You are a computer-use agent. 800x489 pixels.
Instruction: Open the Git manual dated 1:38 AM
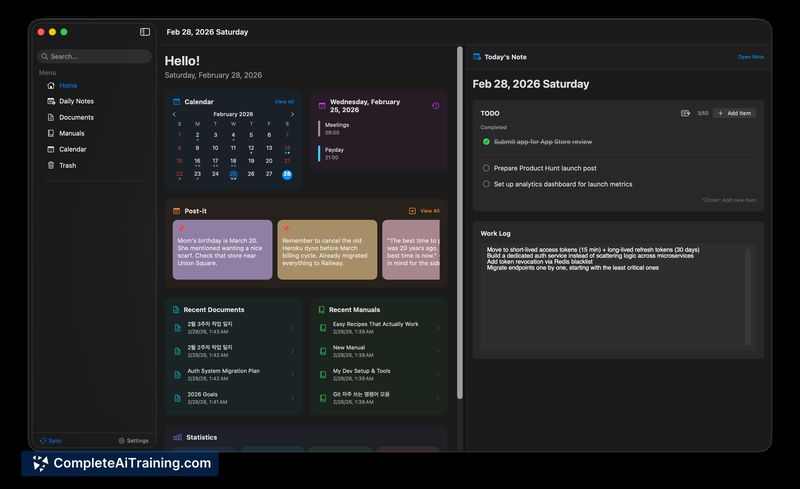click(x=379, y=398)
